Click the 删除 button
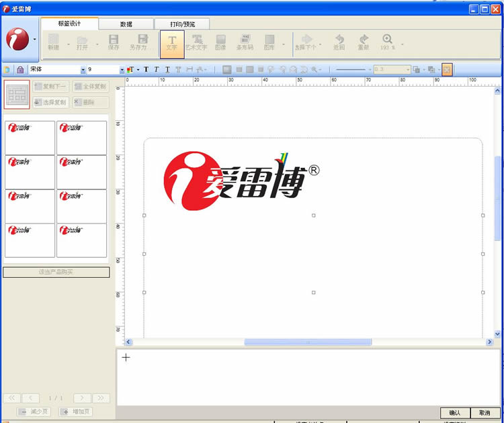The height and width of the screenshot is (423, 504). click(x=91, y=103)
